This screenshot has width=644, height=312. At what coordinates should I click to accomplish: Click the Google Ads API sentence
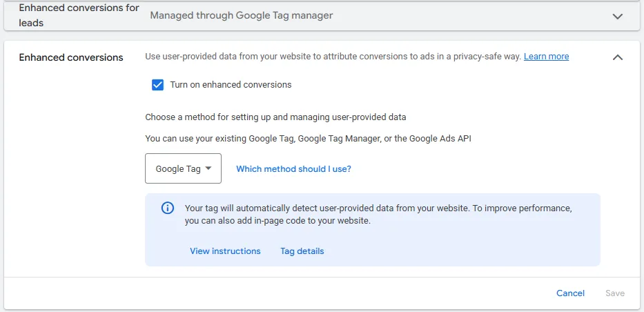(x=308, y=138)
